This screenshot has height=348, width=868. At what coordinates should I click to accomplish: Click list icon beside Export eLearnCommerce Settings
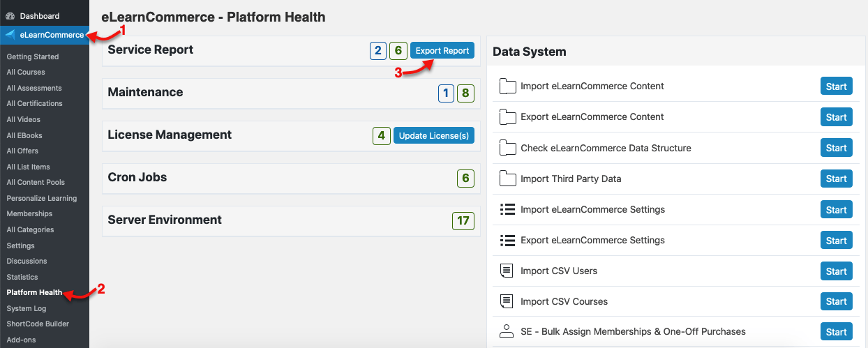click(x=507, y=240)
